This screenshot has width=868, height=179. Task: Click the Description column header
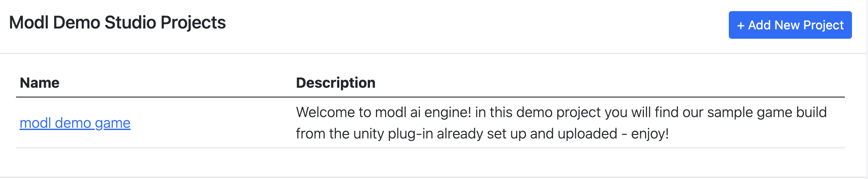pos(335,83)
